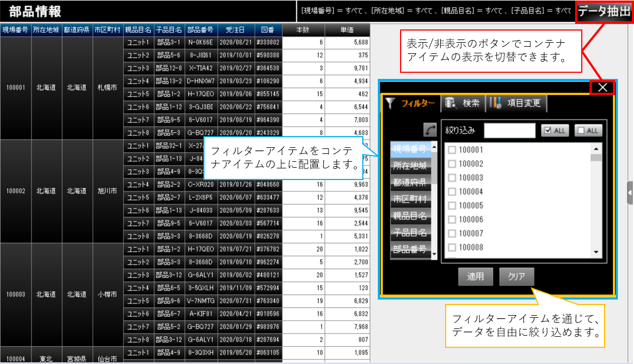
Task: Click the 適用 apply button
Action: [475, 276]
